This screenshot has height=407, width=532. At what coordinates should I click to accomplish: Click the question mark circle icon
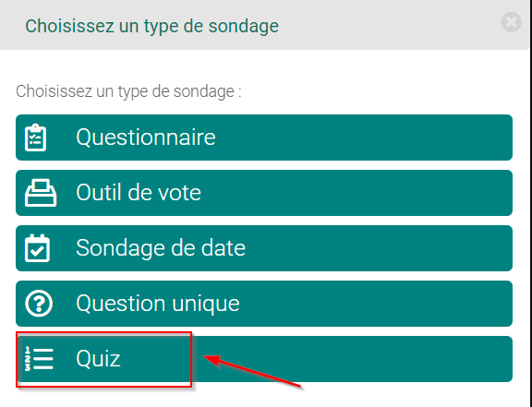(x=39, y=304)
